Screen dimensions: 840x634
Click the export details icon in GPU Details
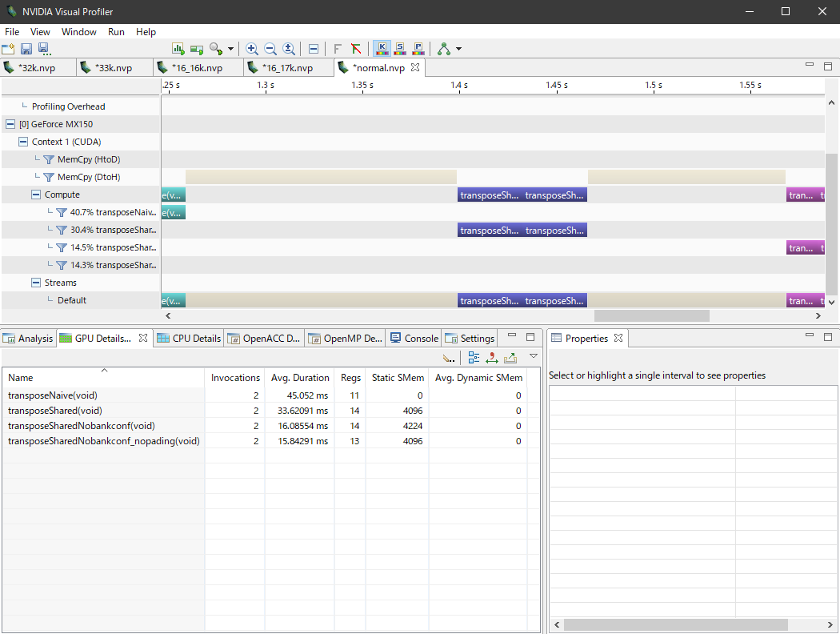tap(510, 358)
